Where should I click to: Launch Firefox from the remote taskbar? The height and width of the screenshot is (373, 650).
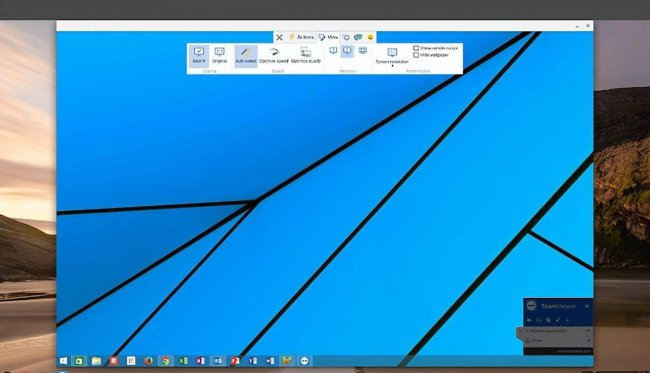pos(148,361)
